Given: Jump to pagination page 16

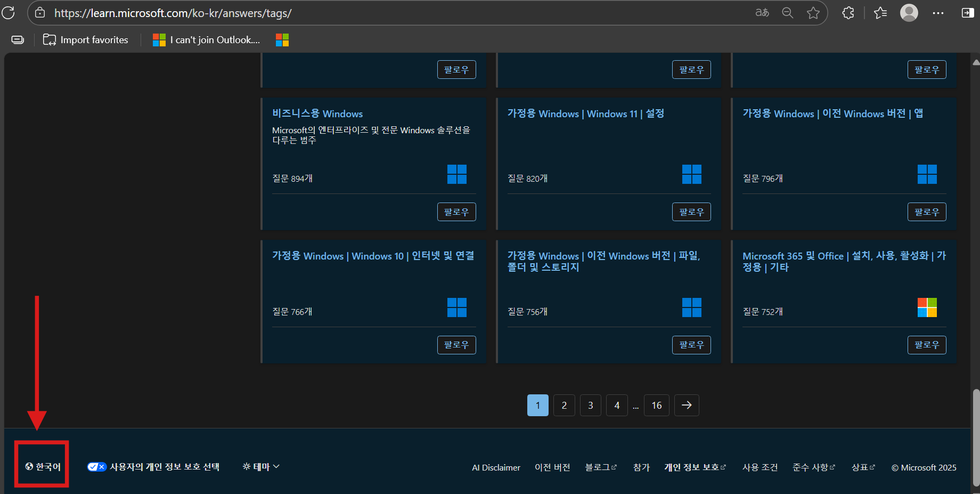Looking at the screenshot, I should pos(657,405).
